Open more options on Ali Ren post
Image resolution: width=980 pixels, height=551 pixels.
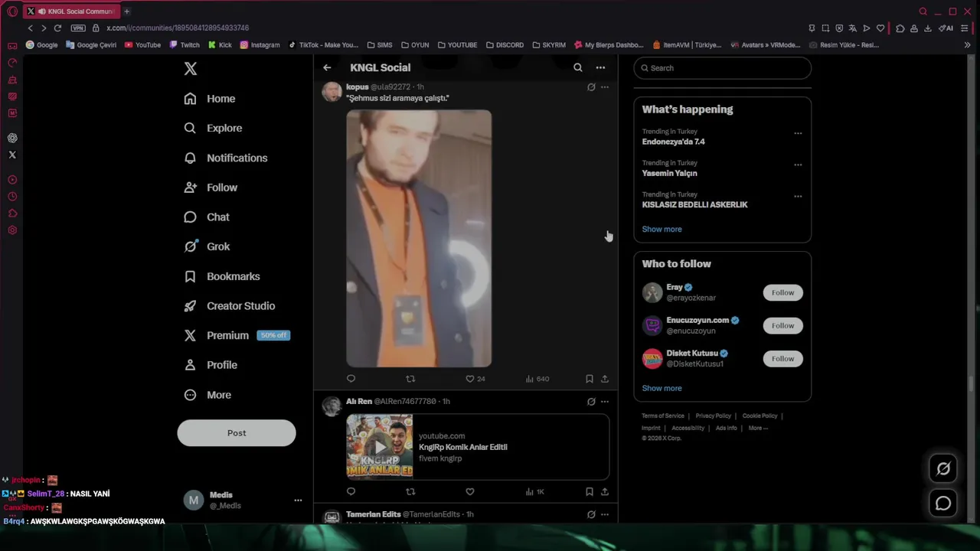(605, 402)
